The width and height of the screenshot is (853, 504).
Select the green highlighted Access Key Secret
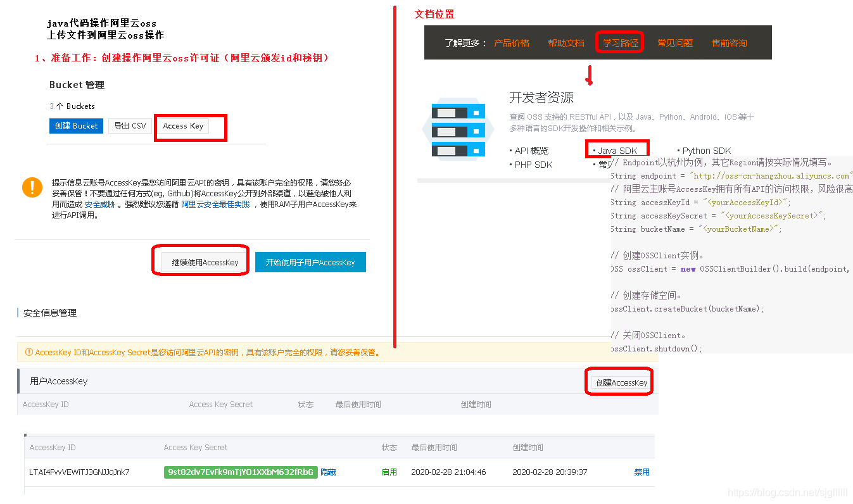click(241, 472)
